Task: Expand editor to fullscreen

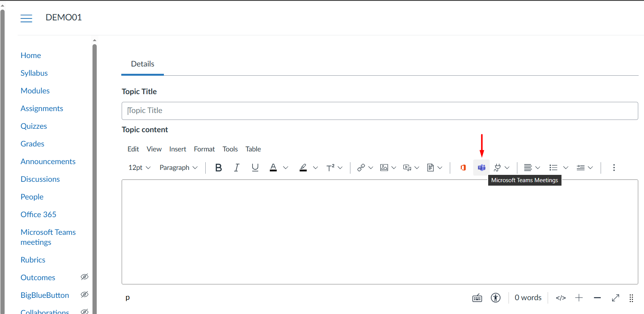Action: (x=615, y=298)
